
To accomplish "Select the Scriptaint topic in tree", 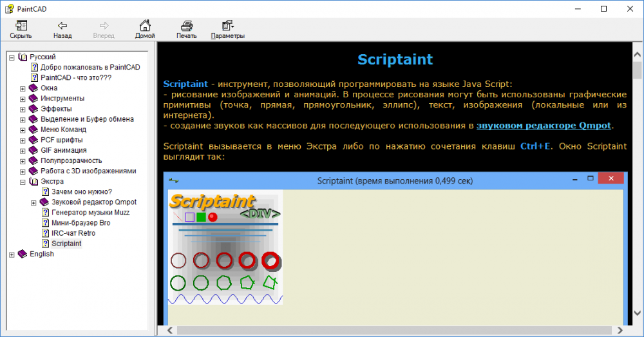I will pyautogui.click(x=66, y=244).
